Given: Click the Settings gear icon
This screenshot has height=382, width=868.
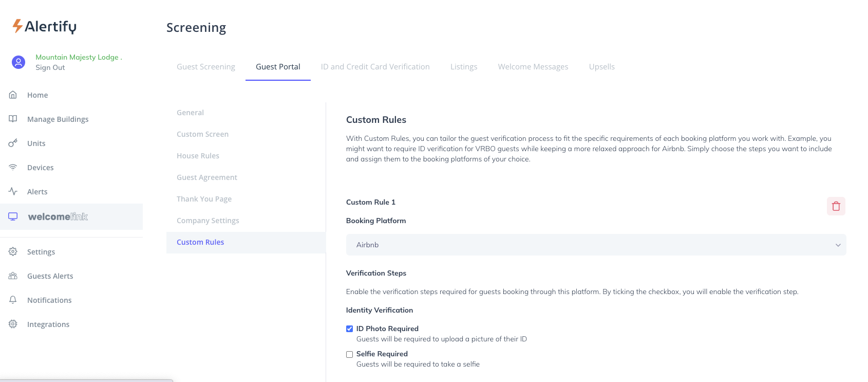Looking at the screenshot, I should click(13, 251).
